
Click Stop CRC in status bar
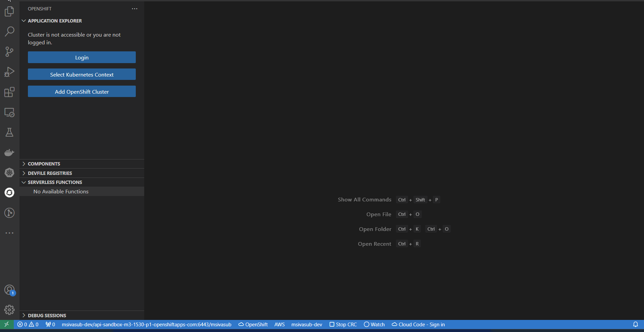(343, 324)
